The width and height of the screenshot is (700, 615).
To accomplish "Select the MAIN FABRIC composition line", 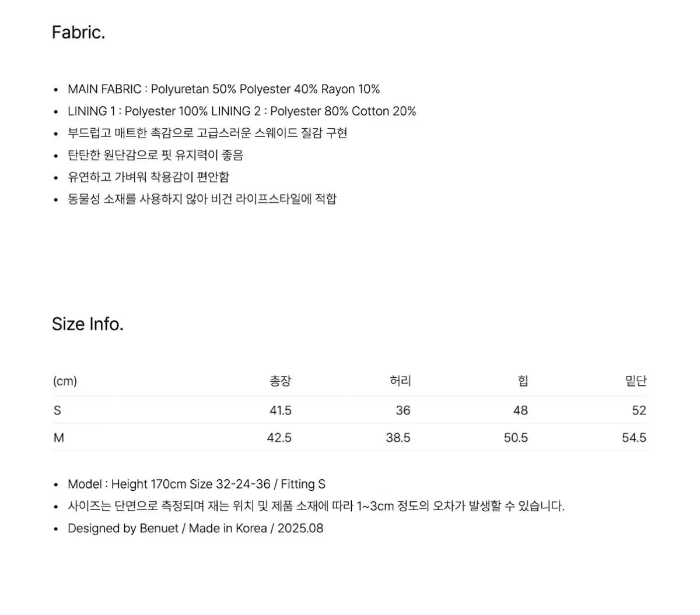I will click(x=223, y=89).
